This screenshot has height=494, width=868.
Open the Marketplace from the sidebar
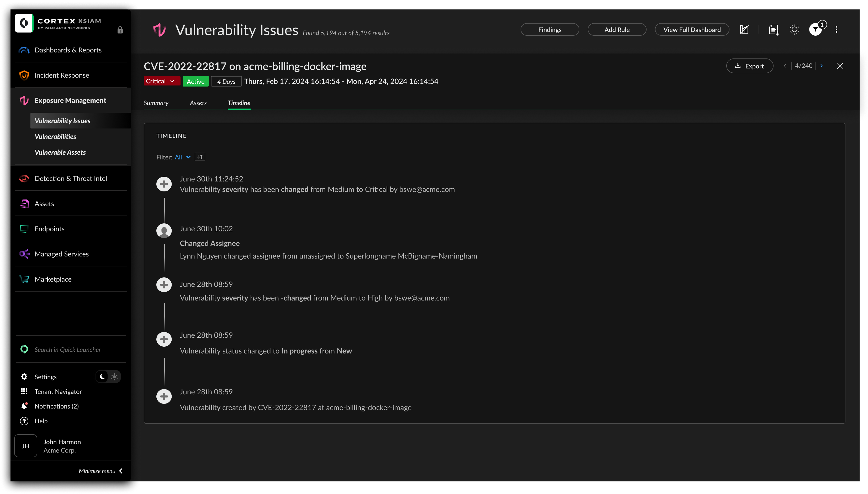53,279
